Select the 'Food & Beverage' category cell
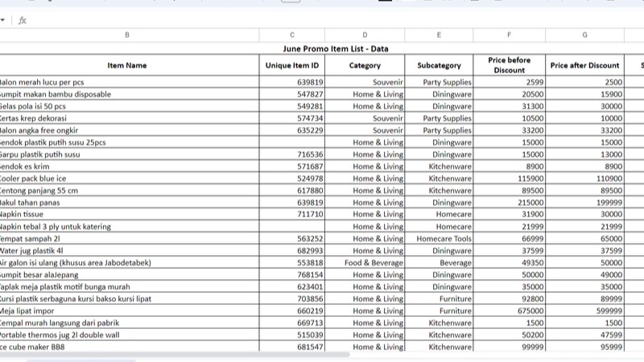This screenshot has width=644, height=362. (365, 263)
